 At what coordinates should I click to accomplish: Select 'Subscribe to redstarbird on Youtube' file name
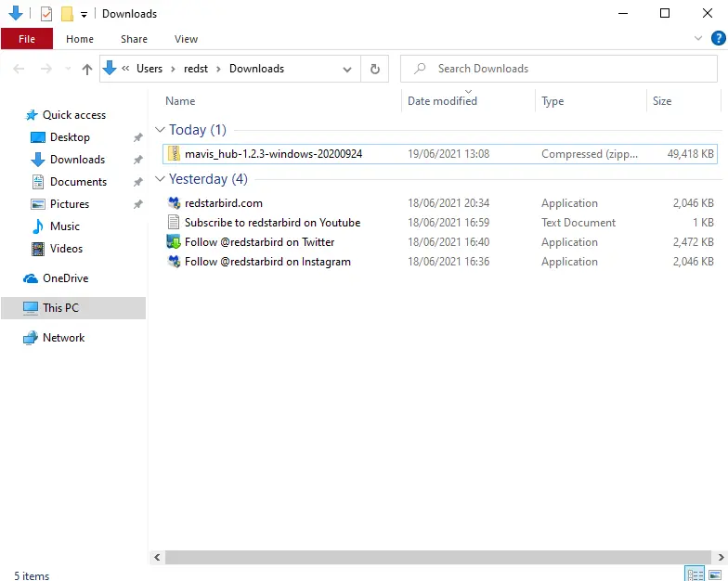click(x=273, y=223)
